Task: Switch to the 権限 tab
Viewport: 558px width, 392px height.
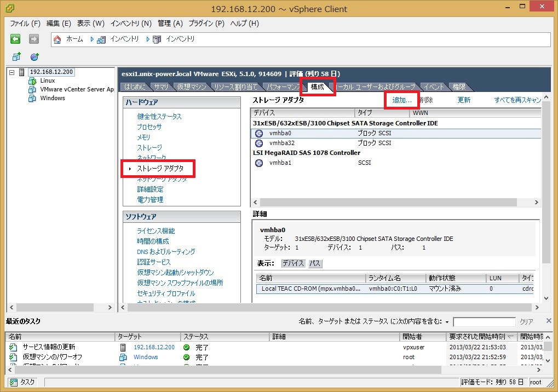Action: (x=459, y=87)
